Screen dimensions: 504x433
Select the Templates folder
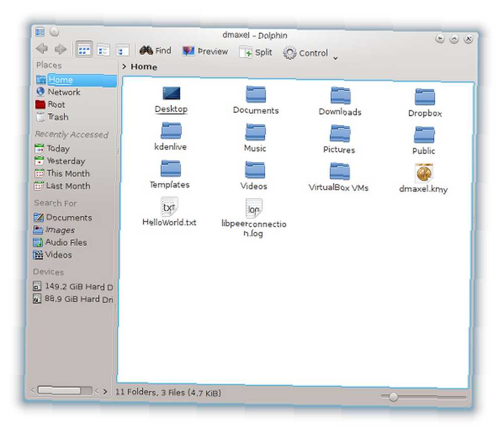[x=170, y=174]
